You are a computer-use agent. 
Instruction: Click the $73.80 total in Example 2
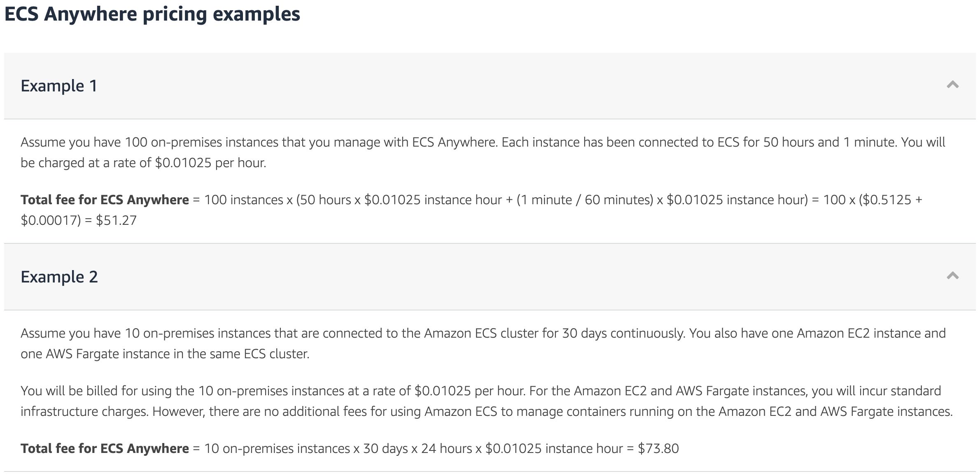(658, 448)
